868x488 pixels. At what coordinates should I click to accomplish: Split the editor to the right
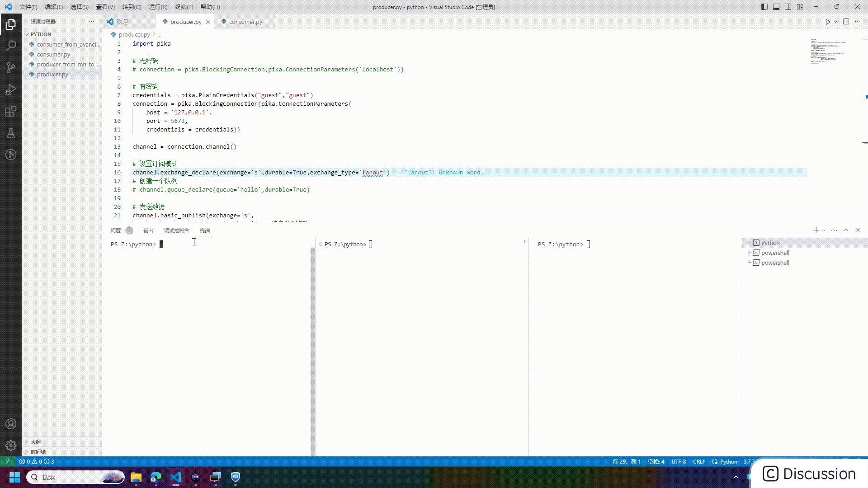[x=846, y=22]
